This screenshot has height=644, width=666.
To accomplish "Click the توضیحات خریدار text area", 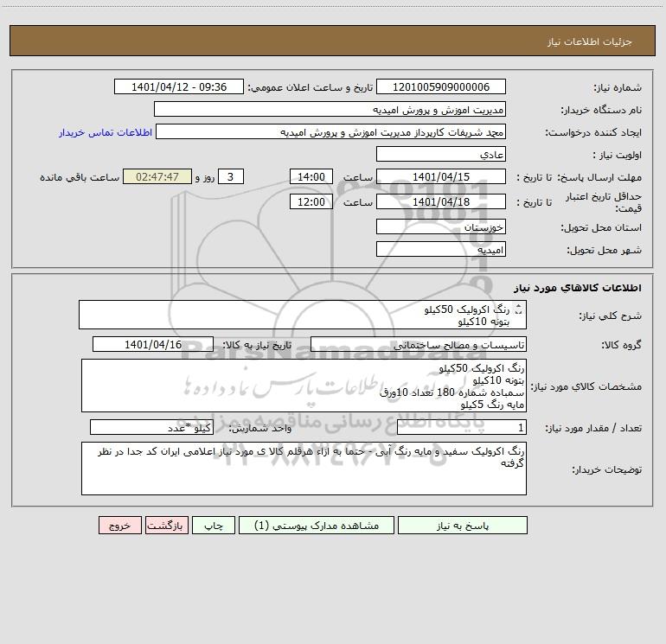I will point(304,469).
